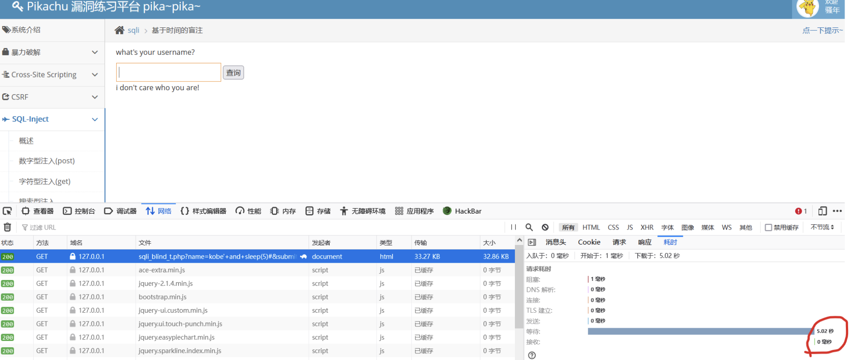868x360 pixels.
Task: Collapse the request details pane icon
Action: [x=532, y=242]
